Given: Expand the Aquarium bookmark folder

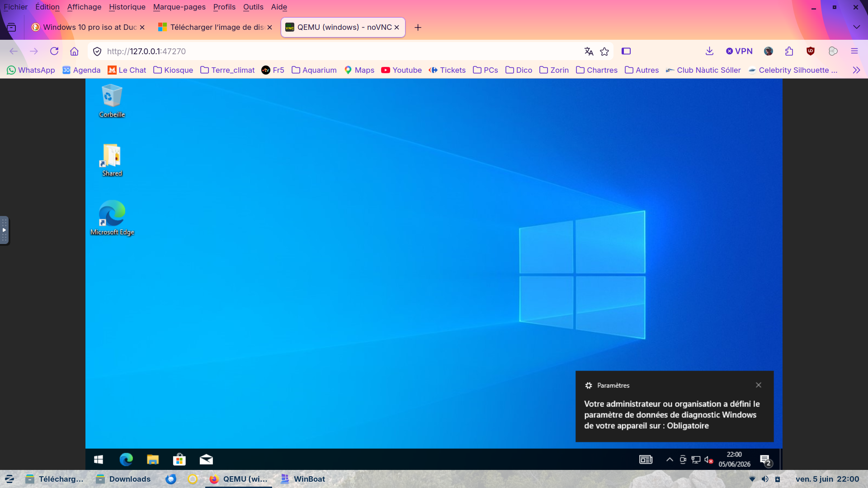Looking at the screenshot, I should point(314,70).
